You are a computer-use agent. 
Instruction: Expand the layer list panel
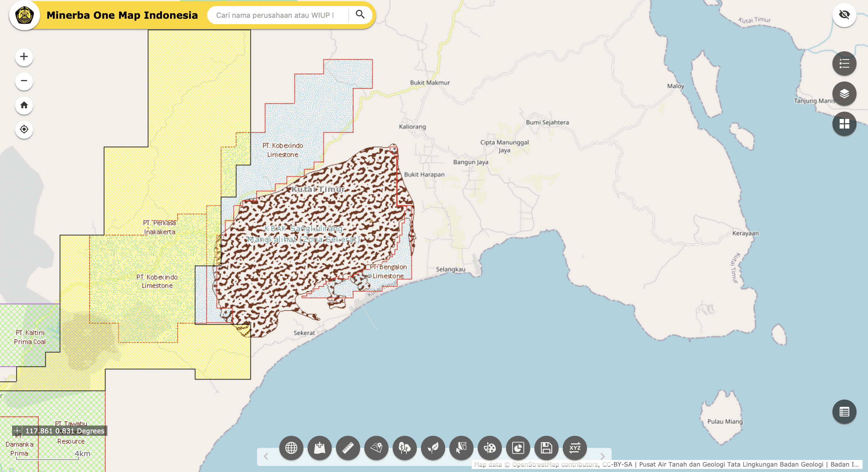tap(844, 93)
